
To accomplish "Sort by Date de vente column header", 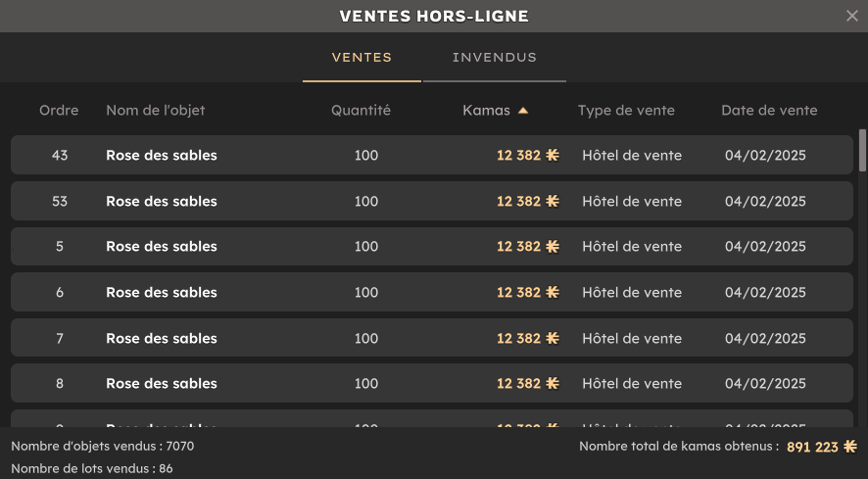I will coord(769,111).
